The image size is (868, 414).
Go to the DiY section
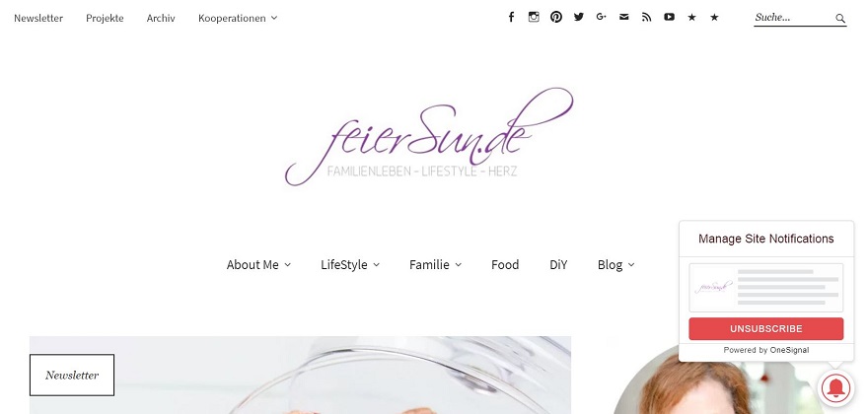tap(558, 264)
